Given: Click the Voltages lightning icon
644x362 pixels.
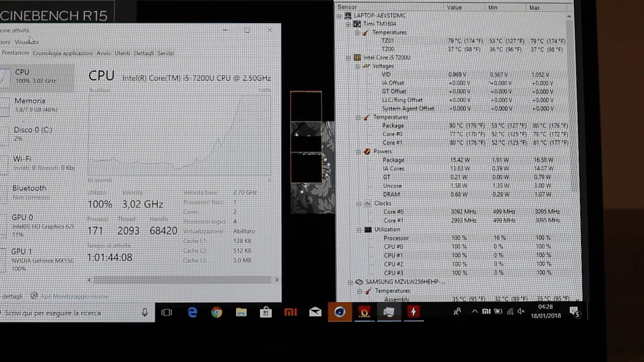Looking at the screenshot, I should (366, 66).
